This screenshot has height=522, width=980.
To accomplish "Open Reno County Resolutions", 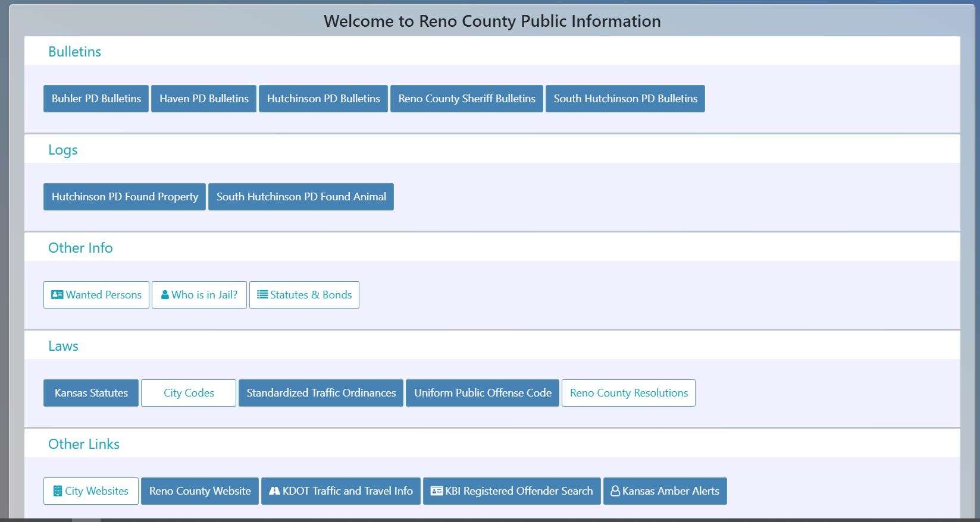I will (628, 393).
